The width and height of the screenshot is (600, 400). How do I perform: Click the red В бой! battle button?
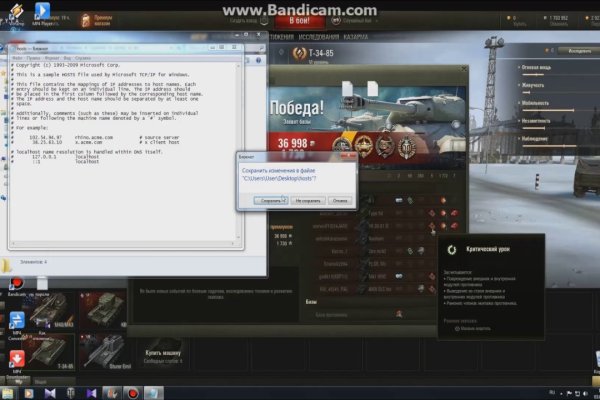299,19
